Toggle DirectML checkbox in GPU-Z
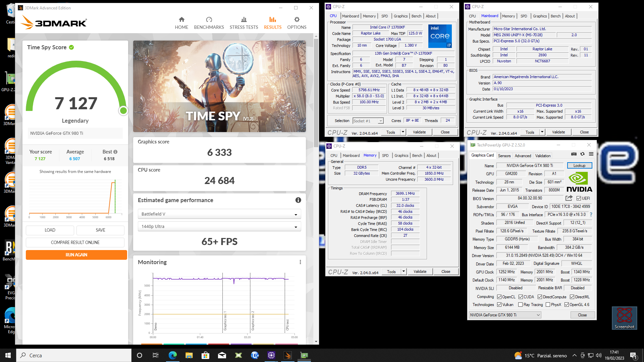Screen dimensions: 644x362 572,297
